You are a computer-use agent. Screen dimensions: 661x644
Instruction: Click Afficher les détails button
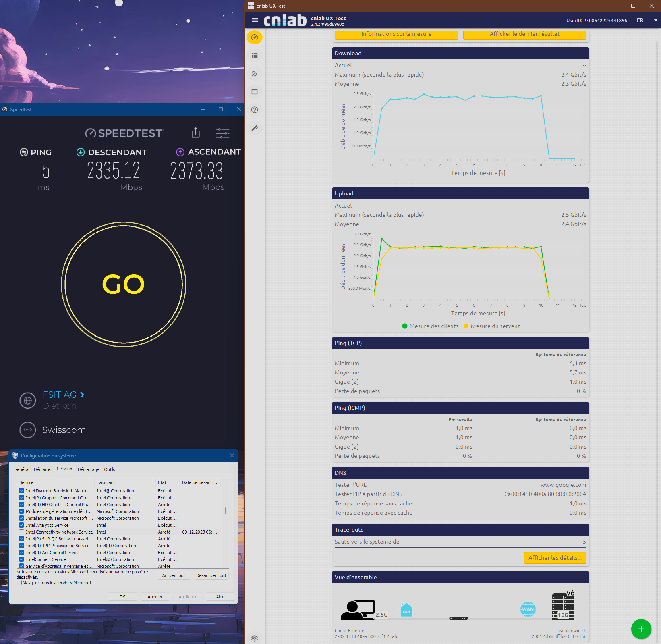pos(555,558)
